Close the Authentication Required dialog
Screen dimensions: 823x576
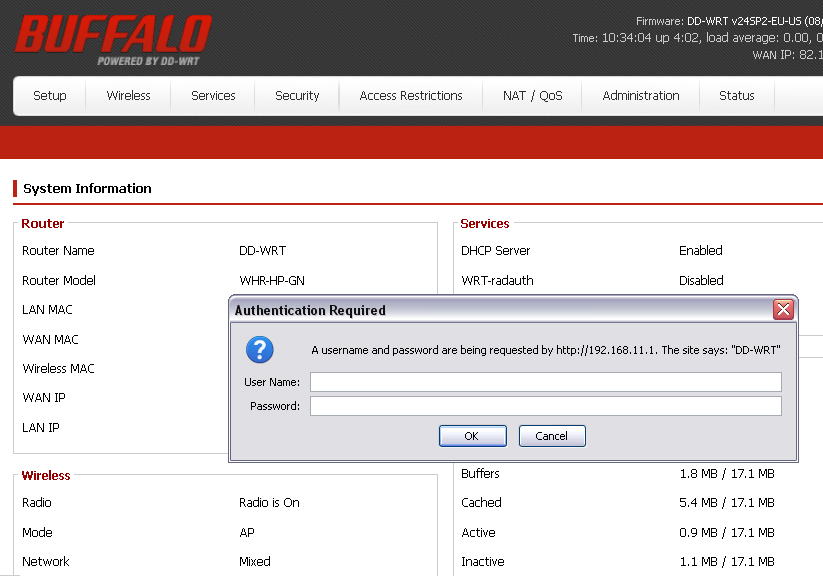coord(783,309)
